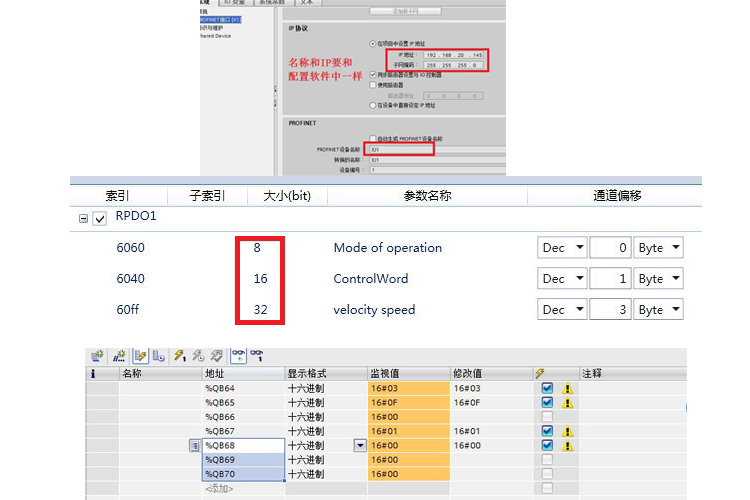Viewport: 750px width, 500px height.
Task: Click the subnet mask field 255.255.255.0
Action: point(453,65)
